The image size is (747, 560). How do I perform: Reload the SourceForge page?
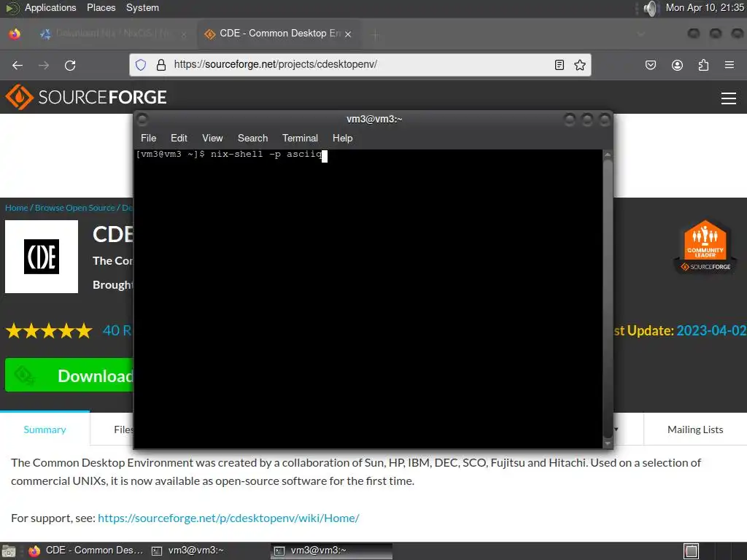[x=70, y=65]
